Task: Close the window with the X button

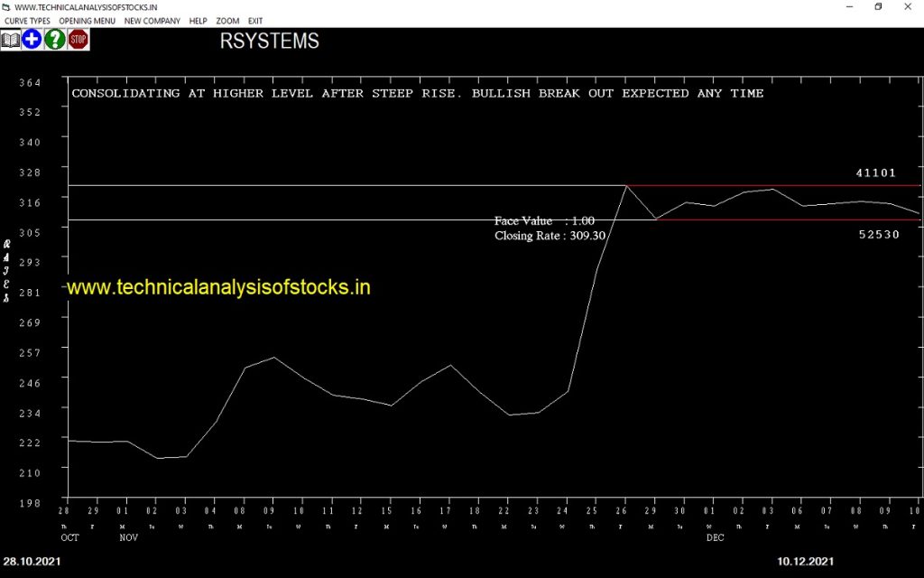Action: (x=908, y=7)
